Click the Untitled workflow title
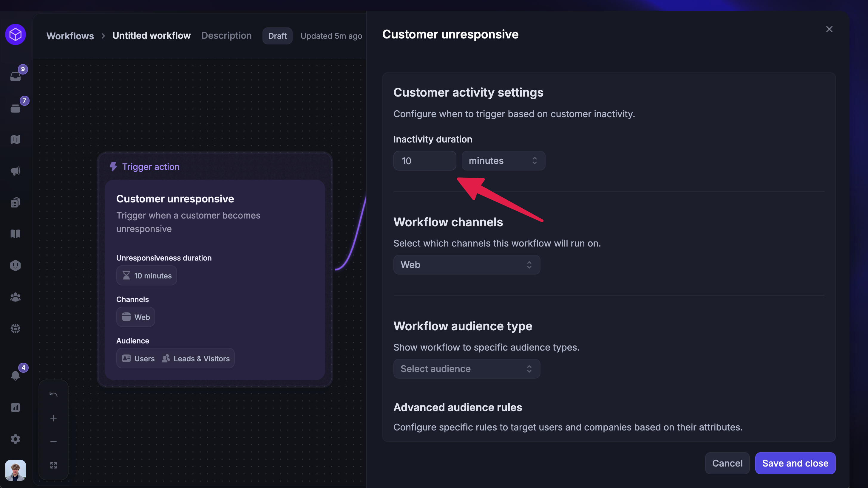 click(x=151, y=36)
